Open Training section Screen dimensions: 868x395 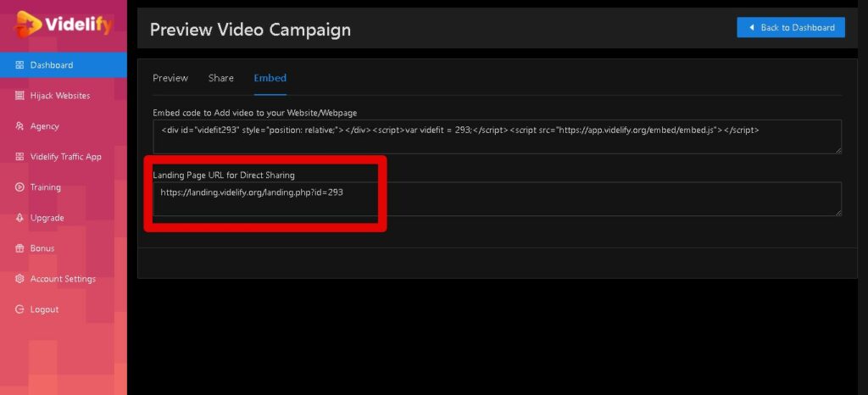[63, 187]
